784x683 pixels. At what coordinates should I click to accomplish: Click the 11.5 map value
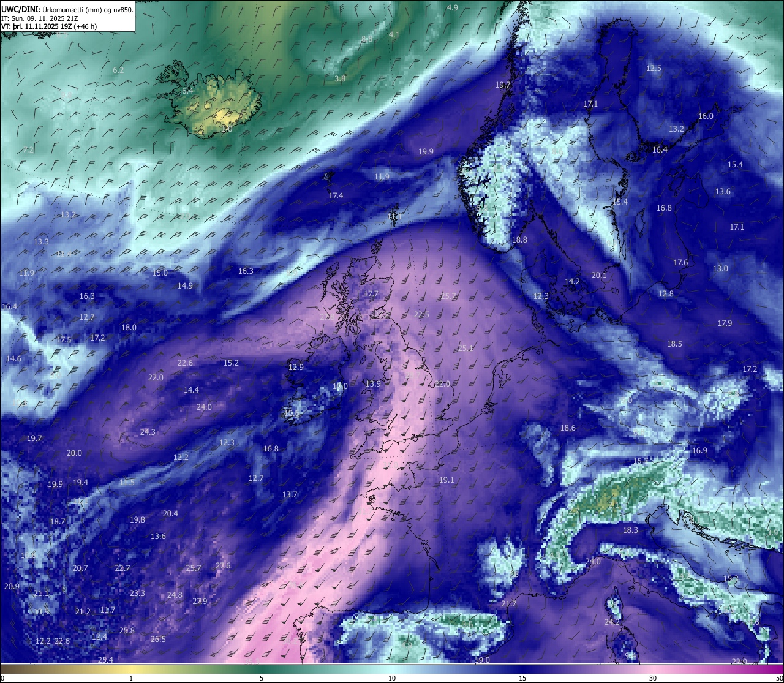point(127,483)
